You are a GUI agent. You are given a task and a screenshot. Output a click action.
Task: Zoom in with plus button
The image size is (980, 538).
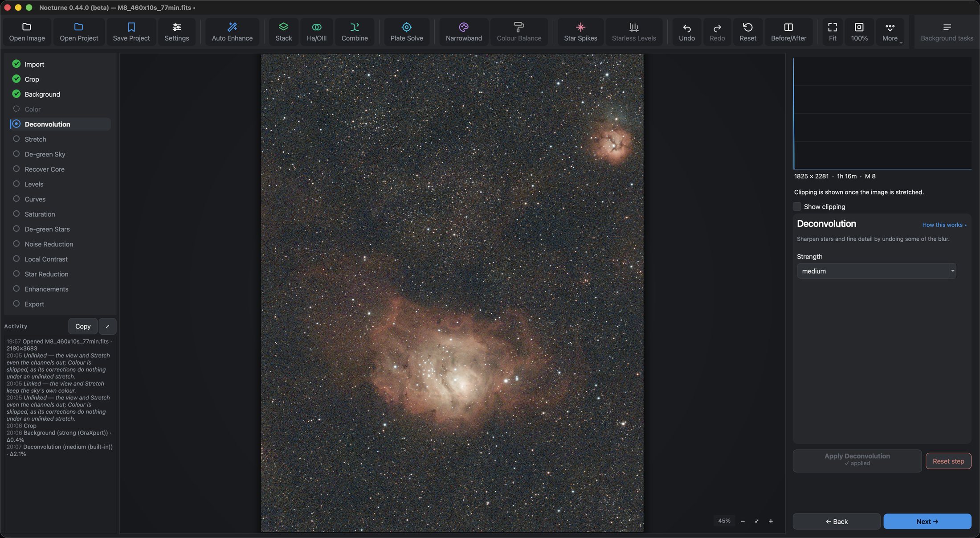point(771,521)
